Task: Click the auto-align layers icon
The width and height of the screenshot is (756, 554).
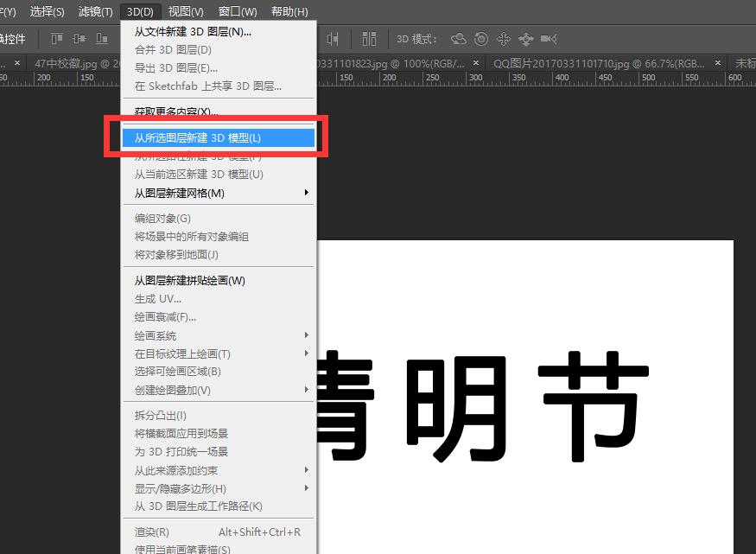Action: coord(370,39)
